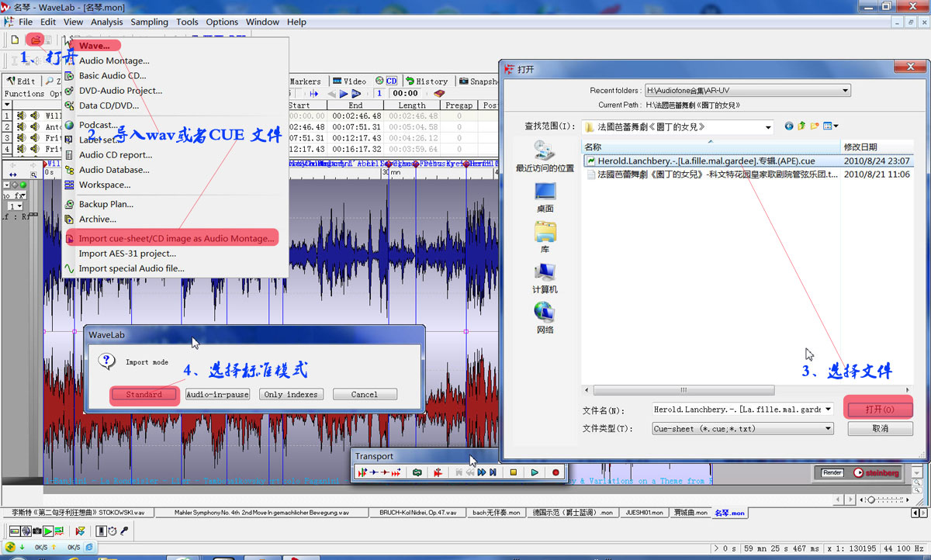Image resolution: width=931 pixels, height=560 pixels.
Task: Pick Basic Audio CD... entry
Action: (112, 76)
